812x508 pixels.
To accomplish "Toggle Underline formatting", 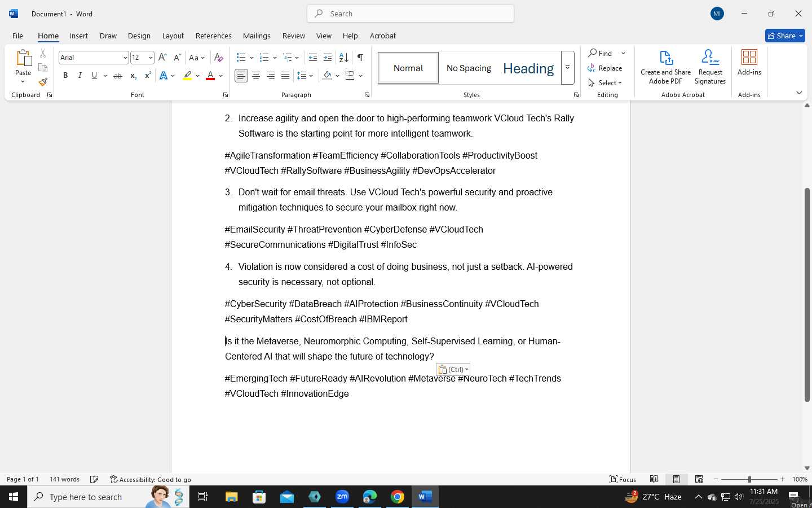I will click(x=95, y=76).
